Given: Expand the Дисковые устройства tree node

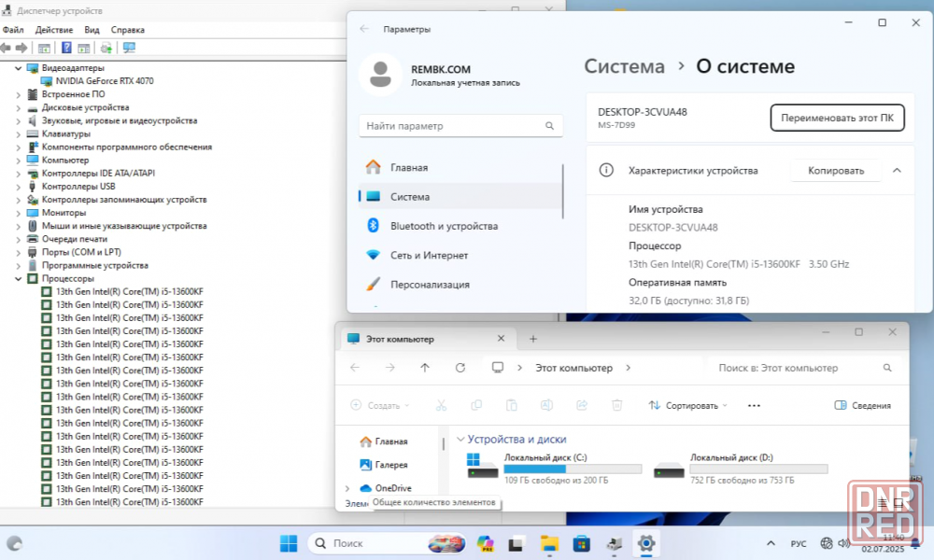Looking at the screenshot, I should [19, 107].
